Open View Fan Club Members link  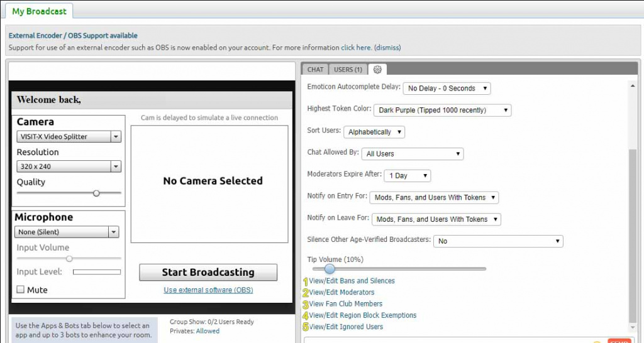pyautogui.click(x=346, y=303)
